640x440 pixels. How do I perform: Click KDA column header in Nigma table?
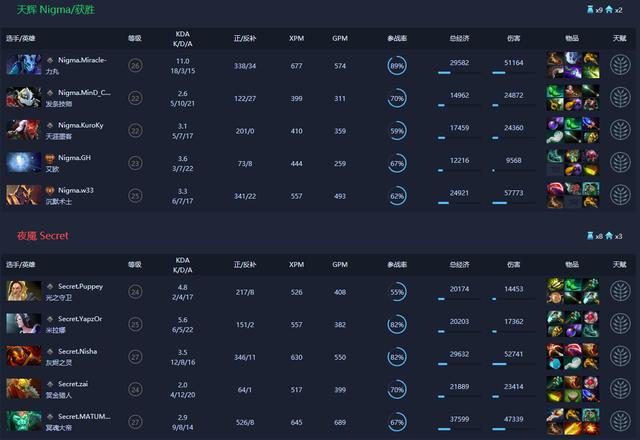point(182,39)
